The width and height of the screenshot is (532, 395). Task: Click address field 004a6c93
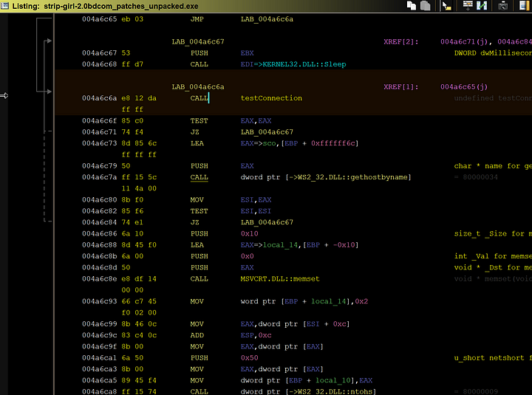click(x=99, y=301)
